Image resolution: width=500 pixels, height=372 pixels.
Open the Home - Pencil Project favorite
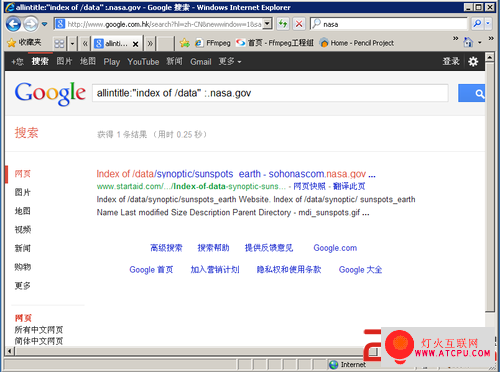357,43
